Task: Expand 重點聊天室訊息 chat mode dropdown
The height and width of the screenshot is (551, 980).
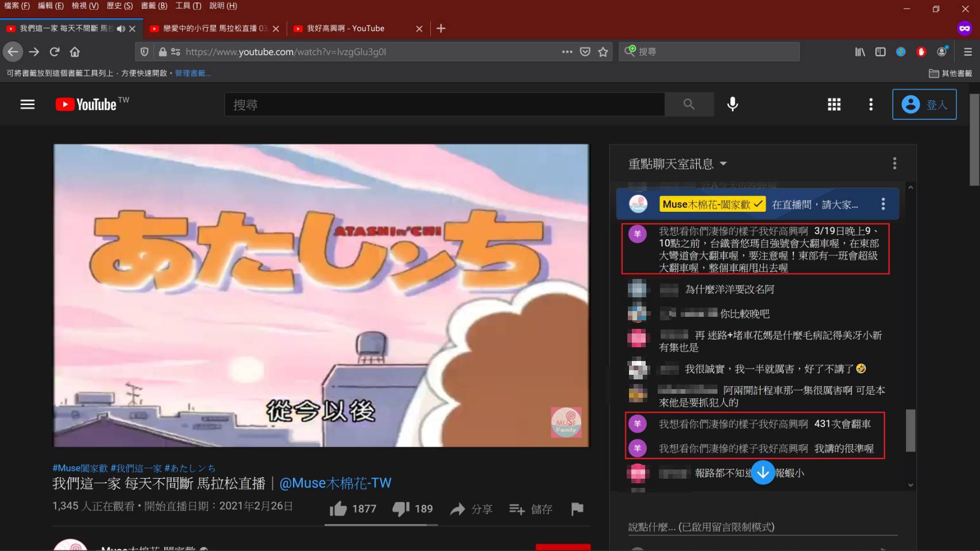Action: click(678, 164)
